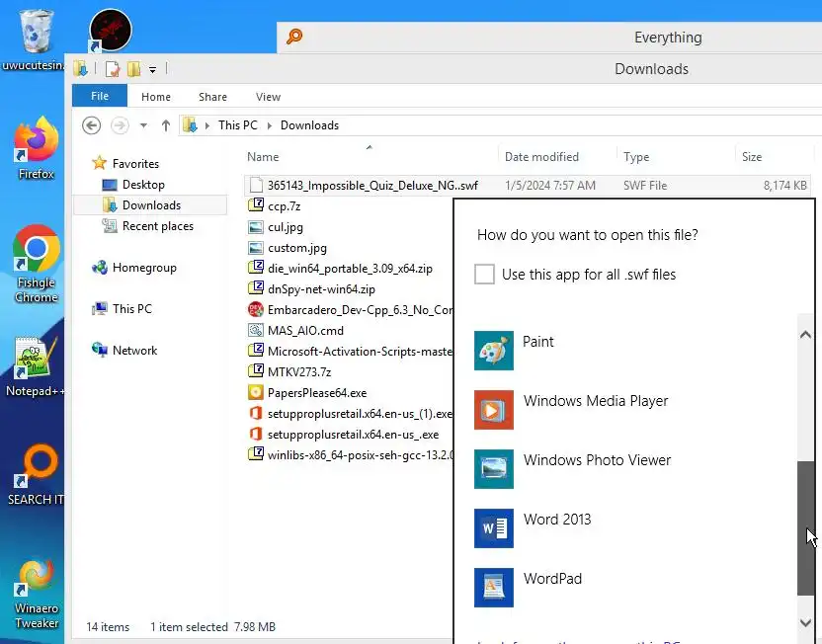Switch to the Home ribbon tab
The width and height of the screenshot is (822, 644).
click(156, 97)
